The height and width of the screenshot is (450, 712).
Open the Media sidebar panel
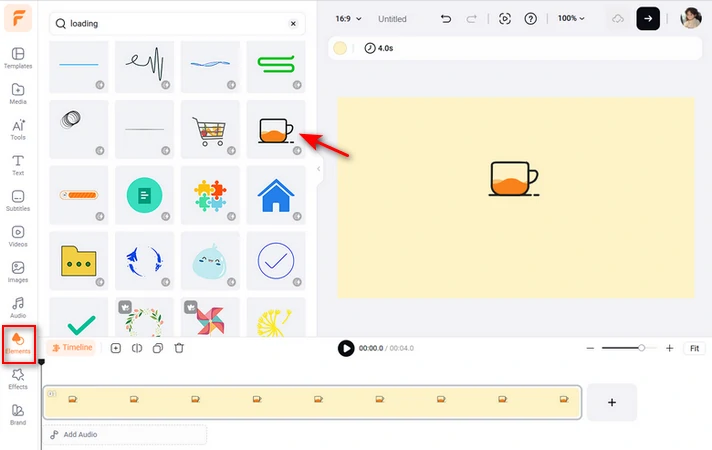point(18,94)
